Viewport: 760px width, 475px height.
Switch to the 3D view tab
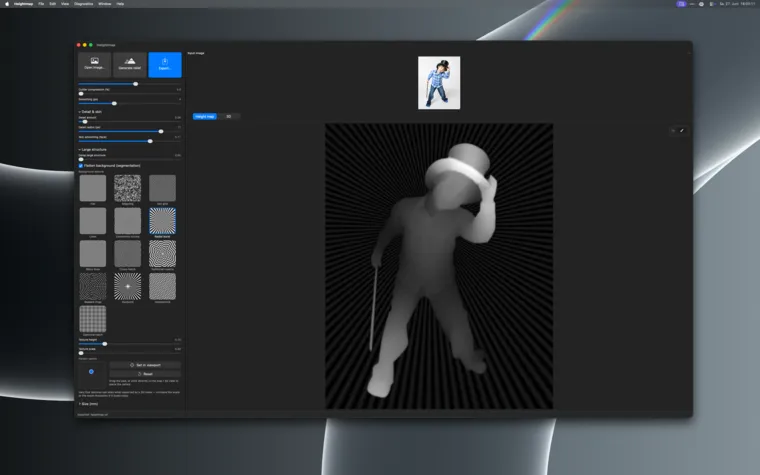(x=228, y=116)
